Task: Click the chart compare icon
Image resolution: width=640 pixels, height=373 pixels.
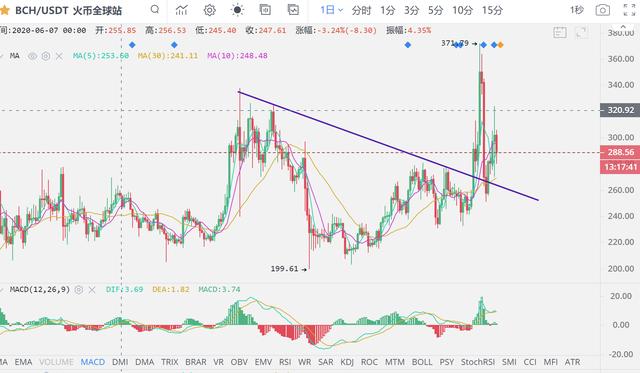Action: (x=265, y=10)
